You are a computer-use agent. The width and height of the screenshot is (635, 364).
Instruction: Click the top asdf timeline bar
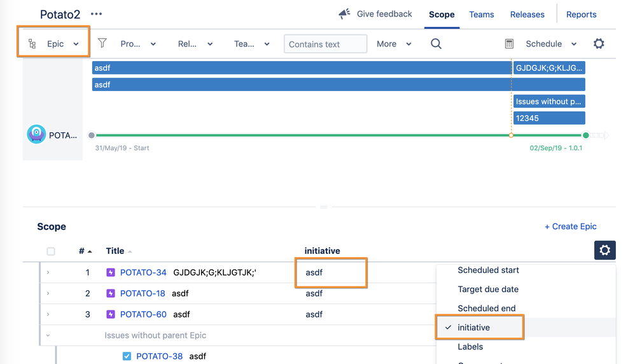(302, 68)
